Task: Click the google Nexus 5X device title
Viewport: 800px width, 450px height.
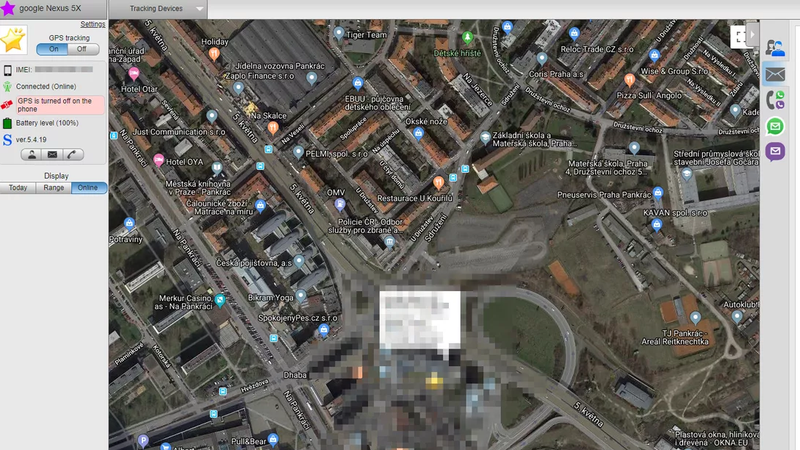Action: click(50, 8)
